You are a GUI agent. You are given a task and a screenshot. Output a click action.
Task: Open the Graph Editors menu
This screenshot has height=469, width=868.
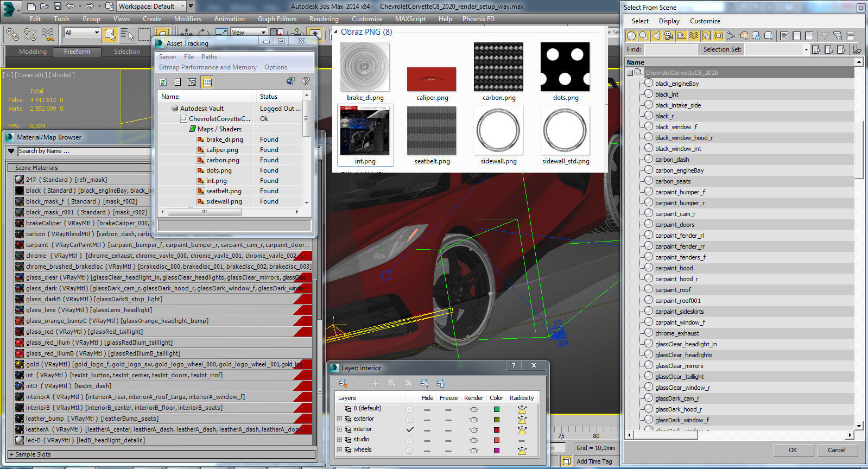click(277, 18)
